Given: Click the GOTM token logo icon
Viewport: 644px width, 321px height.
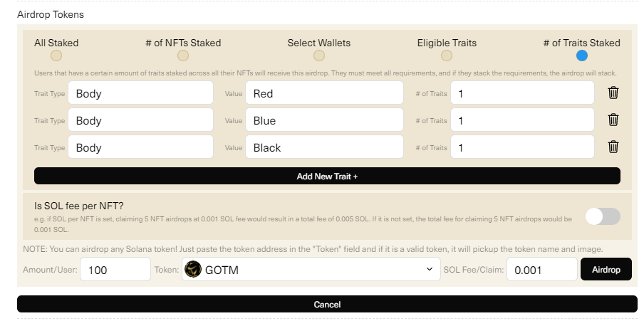Looking at the screenshot, I should tap(192, 270).
